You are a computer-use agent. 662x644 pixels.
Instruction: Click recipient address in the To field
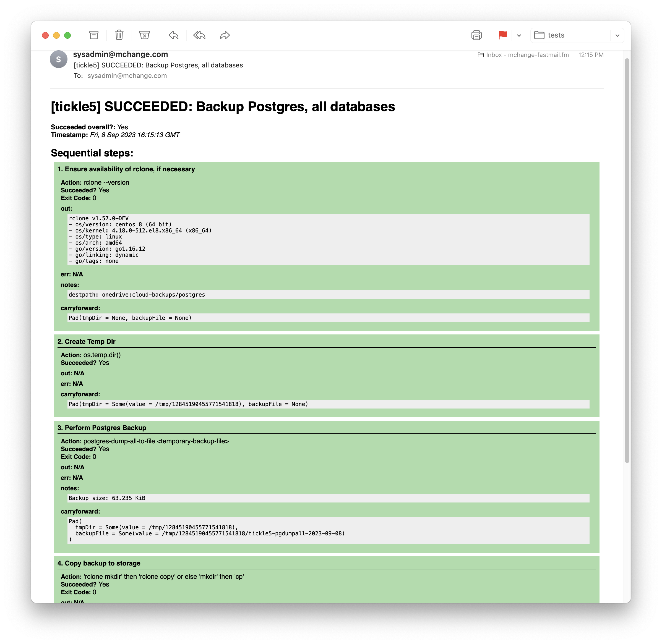(127, 76)
